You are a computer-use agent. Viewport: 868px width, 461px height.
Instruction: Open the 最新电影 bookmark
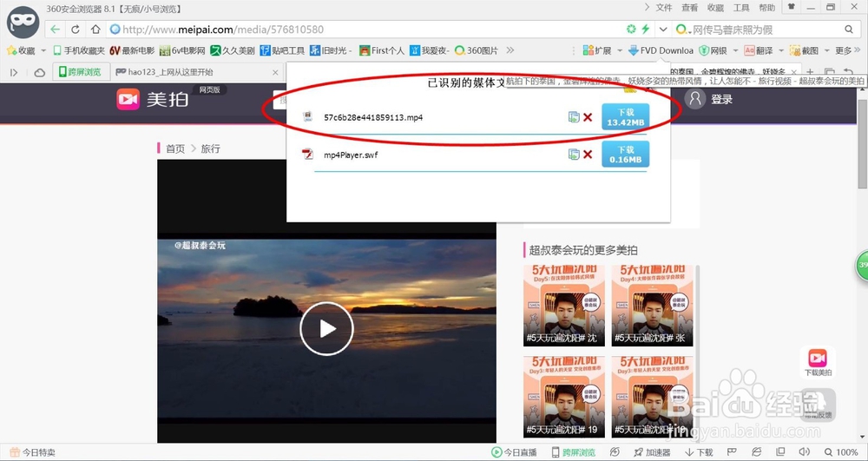pos(132,50)
